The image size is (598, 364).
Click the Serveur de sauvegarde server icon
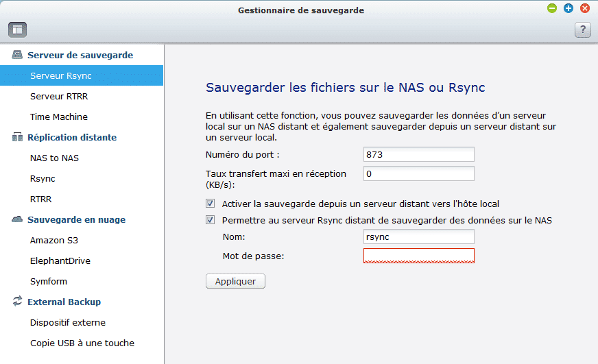coord(17,55)
